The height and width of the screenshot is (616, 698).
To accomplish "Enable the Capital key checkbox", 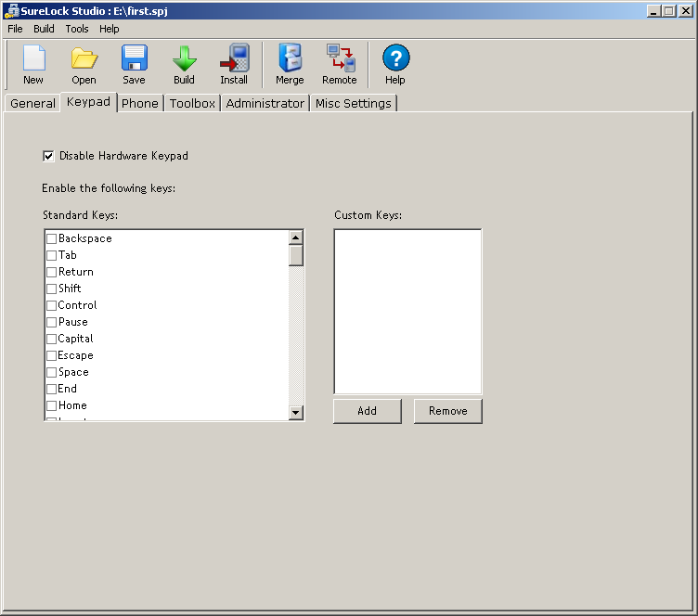I will 52,339.
